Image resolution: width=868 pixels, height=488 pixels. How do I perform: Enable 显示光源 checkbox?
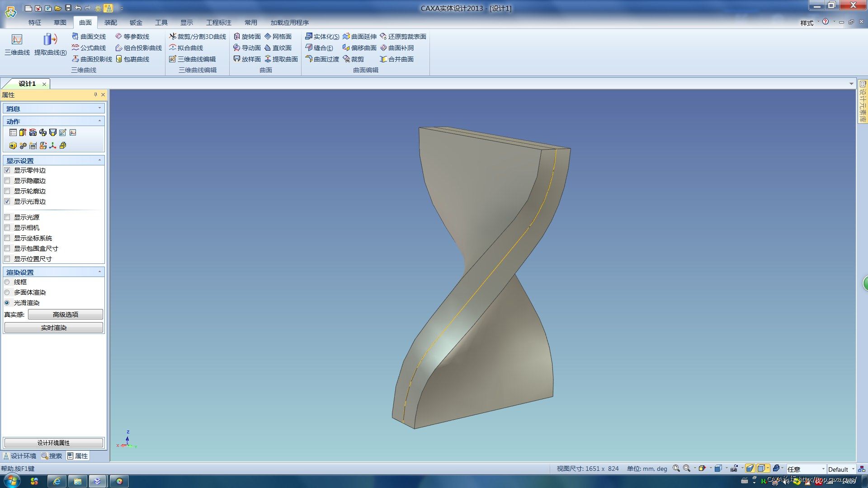tap(7, 217)
